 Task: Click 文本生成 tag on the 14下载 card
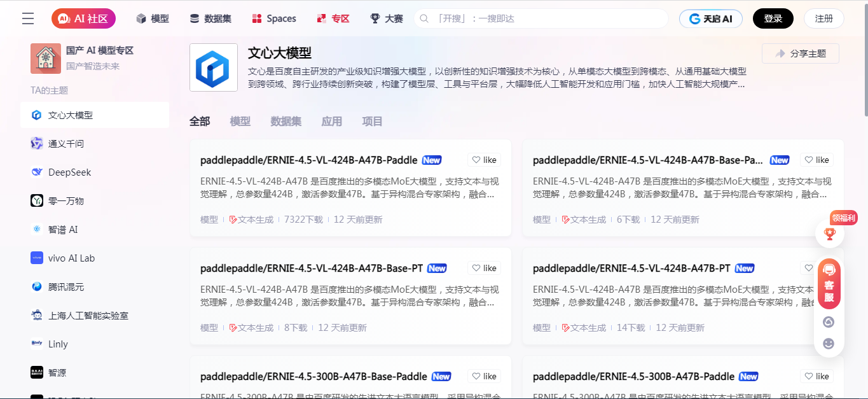(x=584, y=328)
